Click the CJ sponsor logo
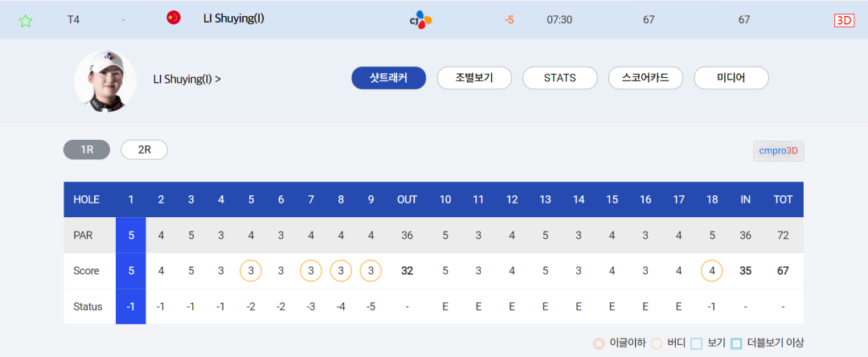The image size is (868, 357). click(420, 20)
